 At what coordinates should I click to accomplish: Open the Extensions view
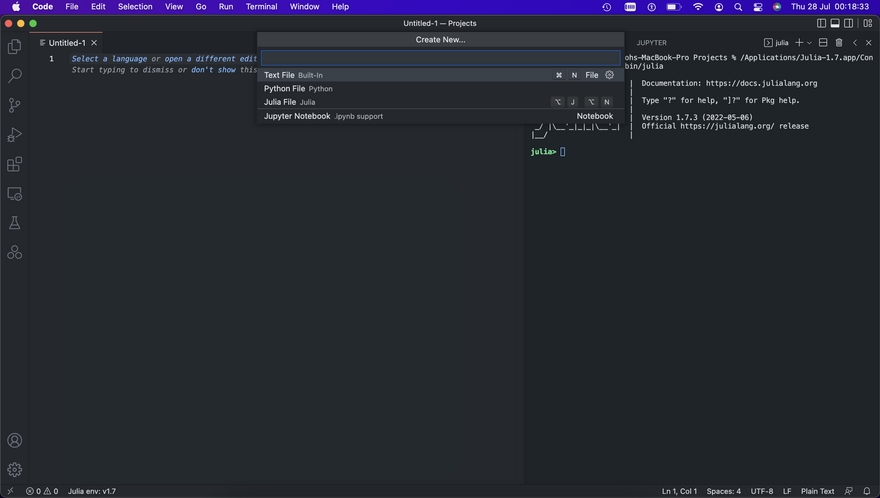point(15,164)
